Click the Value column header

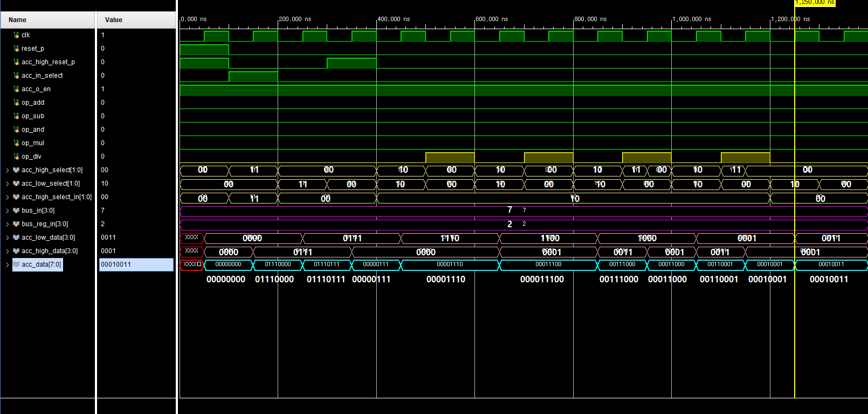[136, 20]
